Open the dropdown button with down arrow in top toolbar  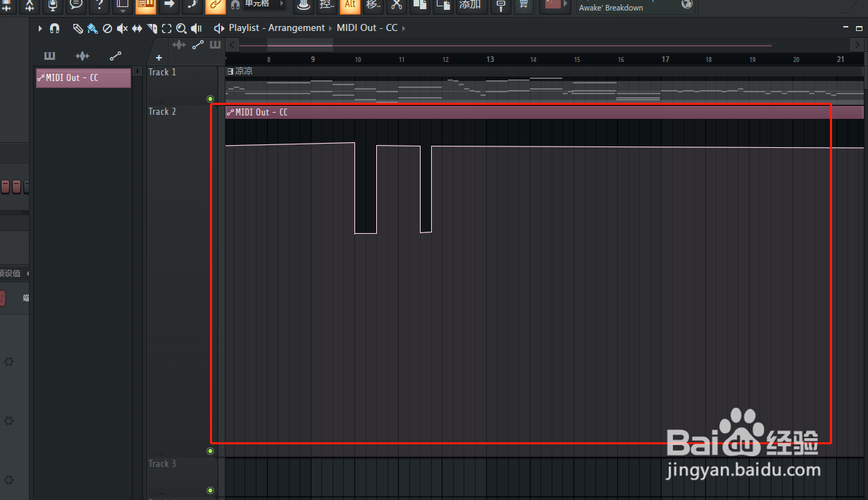[123, 6]
